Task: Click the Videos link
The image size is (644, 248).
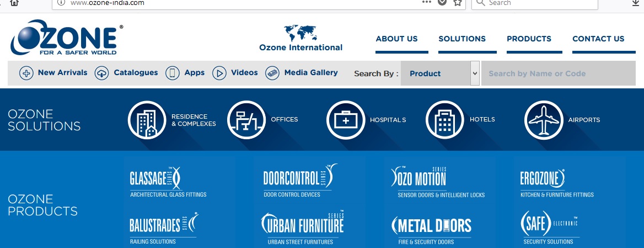Action: pos(244,72)
